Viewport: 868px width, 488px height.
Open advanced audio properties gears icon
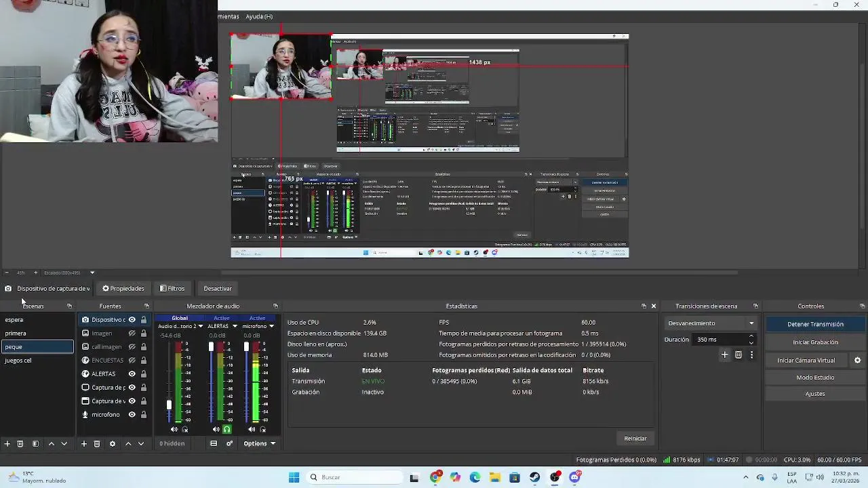229,443
